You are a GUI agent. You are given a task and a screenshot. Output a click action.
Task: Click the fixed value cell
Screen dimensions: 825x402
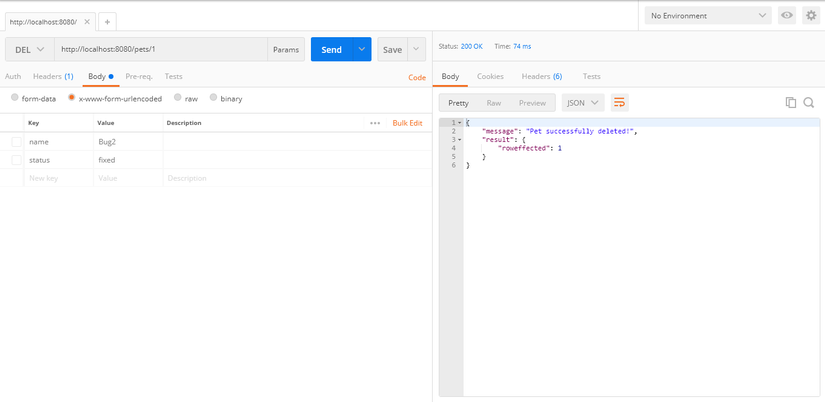coord(128,160)
